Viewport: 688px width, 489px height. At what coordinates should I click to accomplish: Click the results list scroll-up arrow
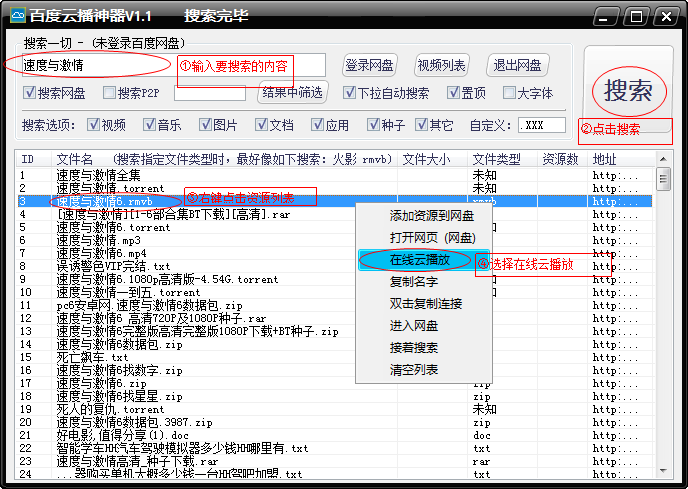pyautogui.click(x=663, y=159)
